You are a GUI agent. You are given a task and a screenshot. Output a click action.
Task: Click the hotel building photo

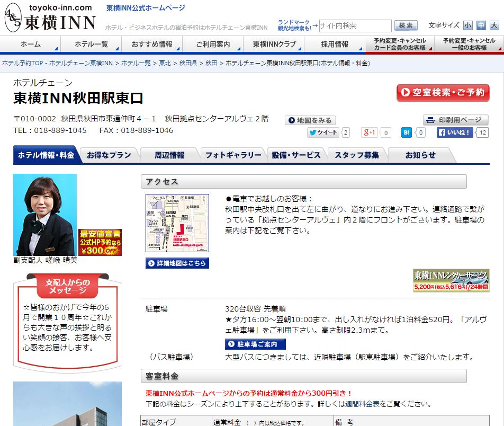(68, 404)
